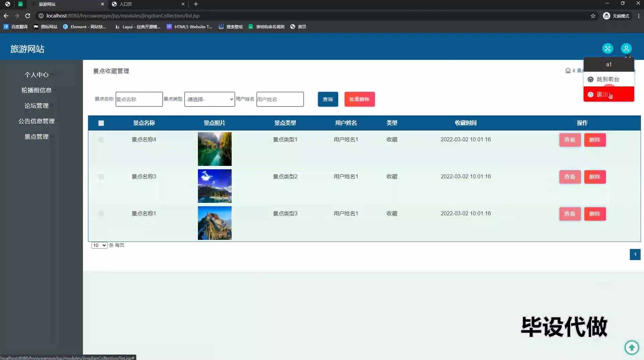
Task: Click the 批量删除 batch delete button
Action: tap(359, 99)
